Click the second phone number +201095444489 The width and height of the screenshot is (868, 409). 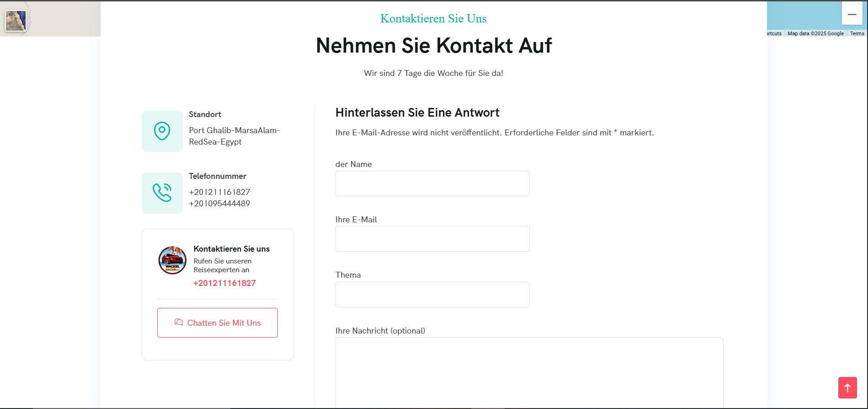coord(219,204)
